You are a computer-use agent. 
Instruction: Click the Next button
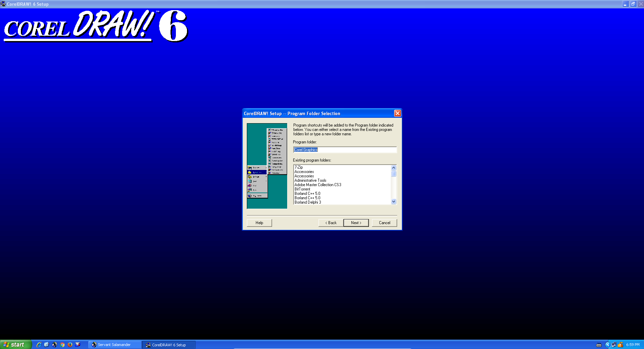pyautogui.click(x=356, y=223)
